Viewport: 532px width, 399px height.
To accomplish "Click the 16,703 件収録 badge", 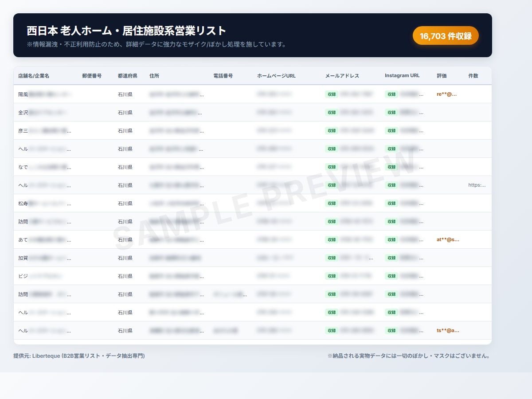I will pyautogui.click(x=446, y=36).
